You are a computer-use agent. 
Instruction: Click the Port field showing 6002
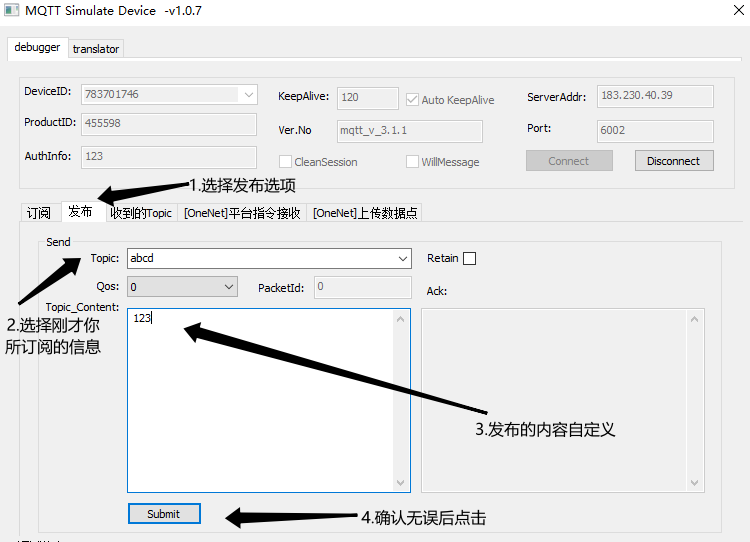click(x=655, y=131)
